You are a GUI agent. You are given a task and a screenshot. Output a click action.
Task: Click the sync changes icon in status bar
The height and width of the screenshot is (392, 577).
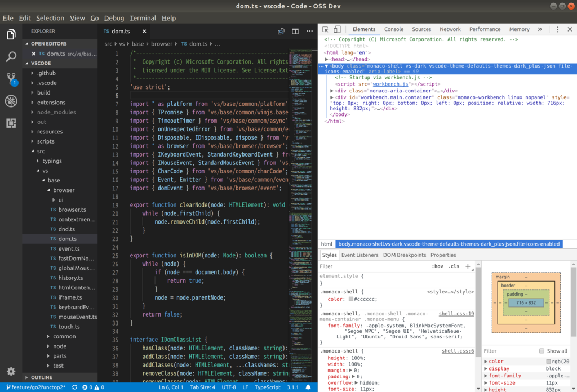click(x=75, y=387)
